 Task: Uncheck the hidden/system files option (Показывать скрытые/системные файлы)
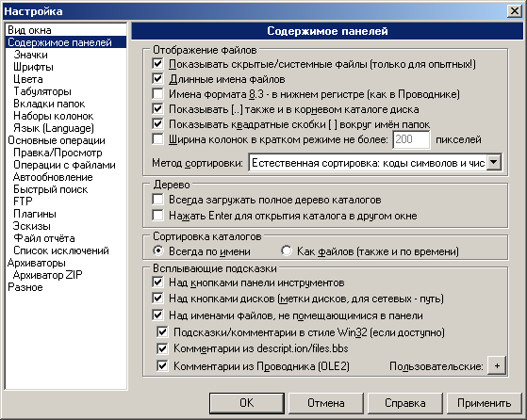(x=157, y=63)
